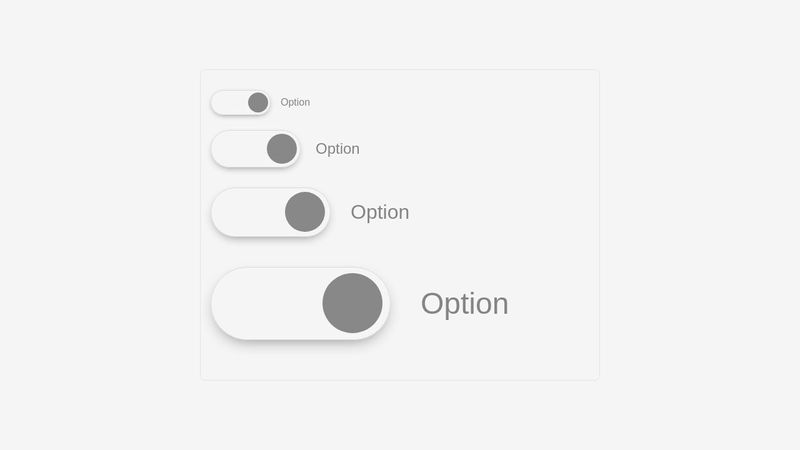
Task: Click the largest Option text label
Action: 464,303
